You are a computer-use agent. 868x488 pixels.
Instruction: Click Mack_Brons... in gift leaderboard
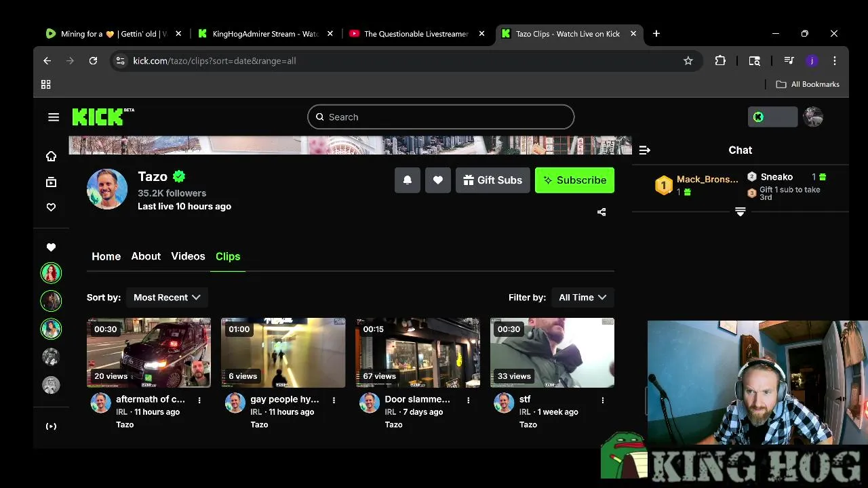[707, 180]
